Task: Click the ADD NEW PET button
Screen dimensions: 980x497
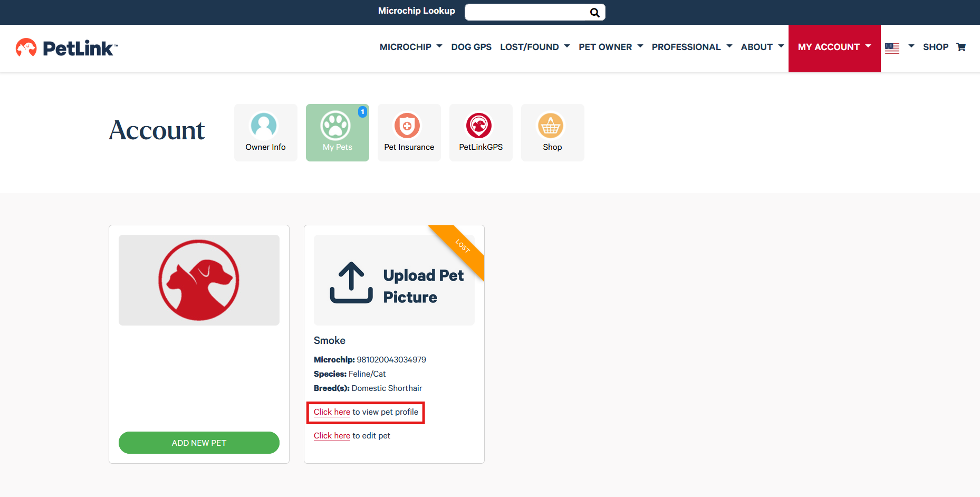Action: point(199,443)
